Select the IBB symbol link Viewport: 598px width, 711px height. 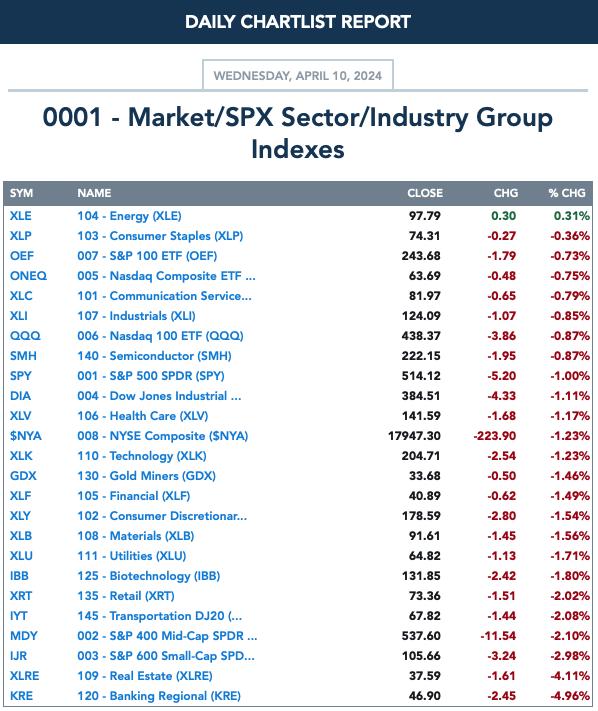click(19, 576)
